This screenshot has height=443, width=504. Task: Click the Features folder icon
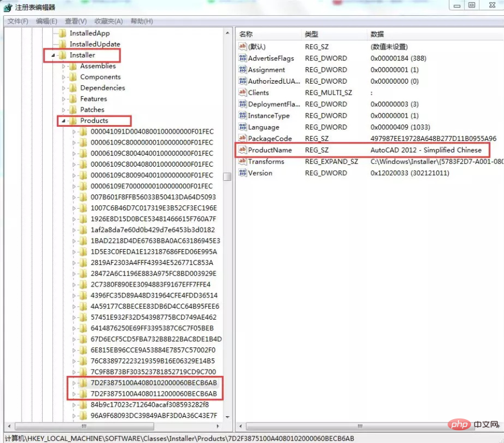73,98
